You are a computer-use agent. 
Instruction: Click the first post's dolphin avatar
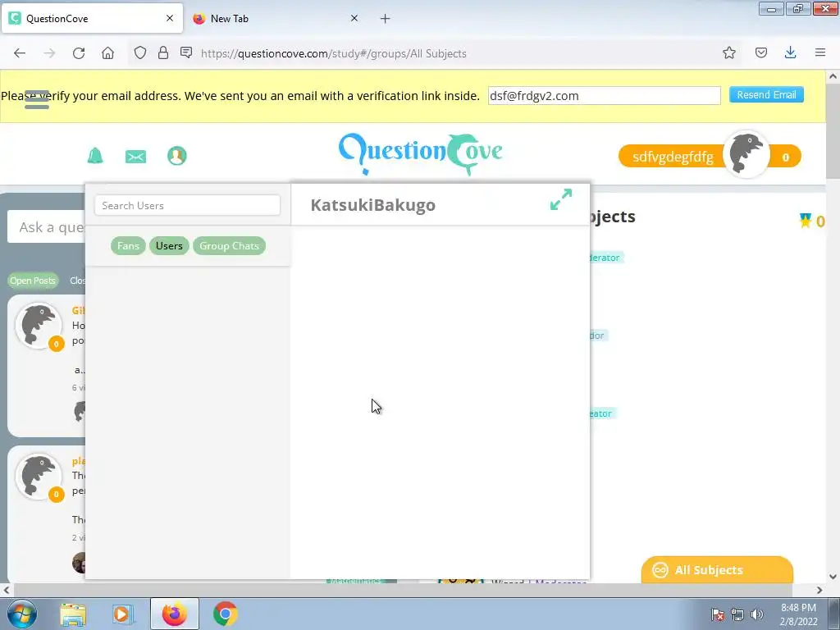click(38, 326)
